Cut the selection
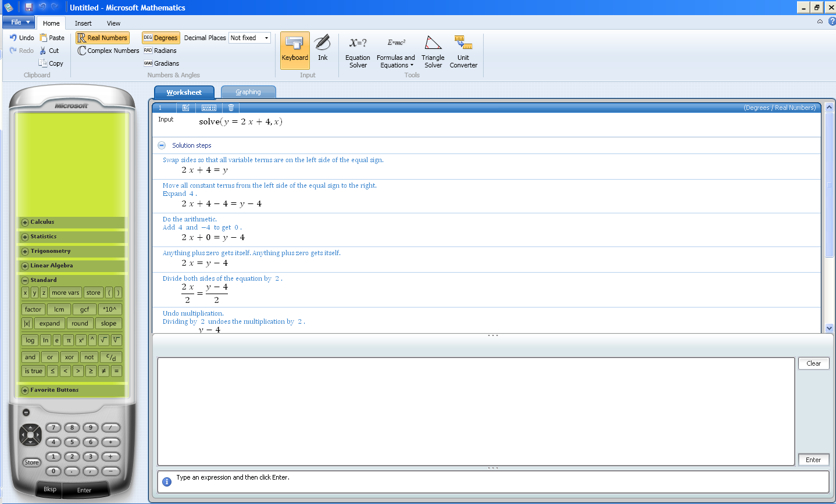Image resolution: width=836 pixels, height=504 pixels. (49, 51)
